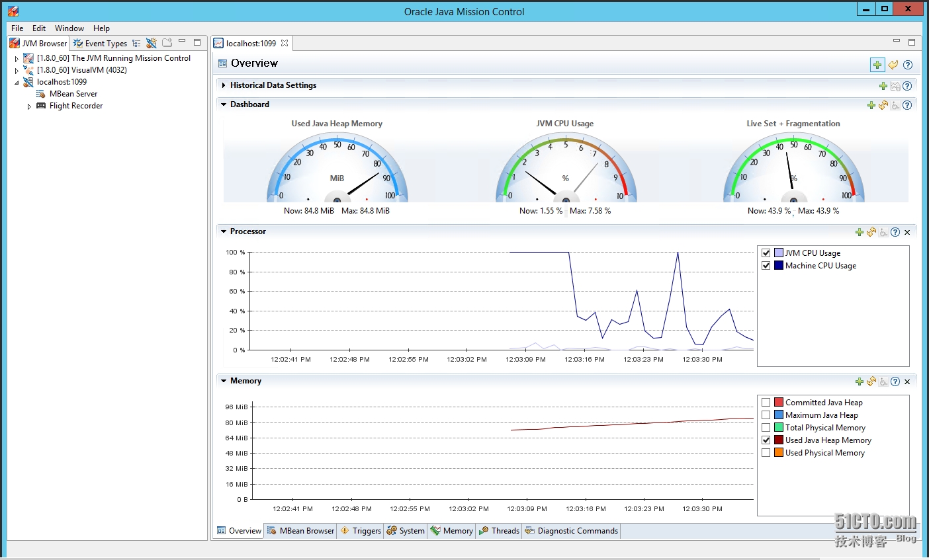The width and height of the screenshot is (929, 560).
Task: Switch to the Event Types tab
Action: 100,44
